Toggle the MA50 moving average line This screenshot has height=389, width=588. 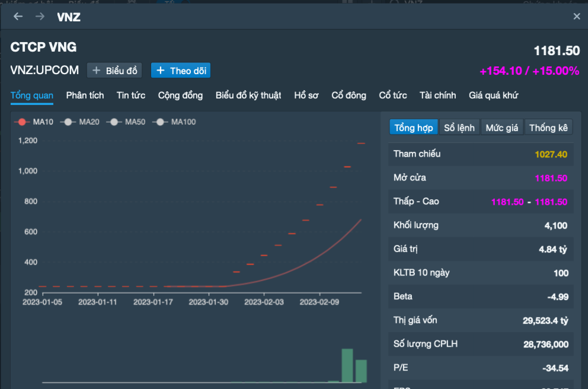click(126, 122)
